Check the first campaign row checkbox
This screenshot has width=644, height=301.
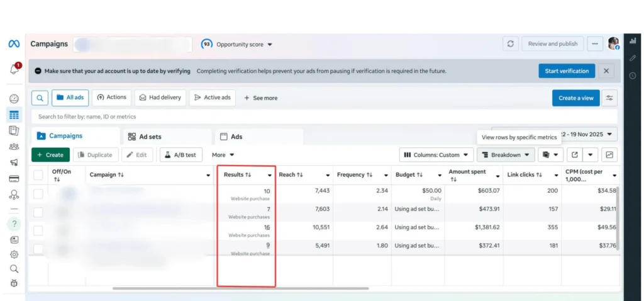pos(38,194)
